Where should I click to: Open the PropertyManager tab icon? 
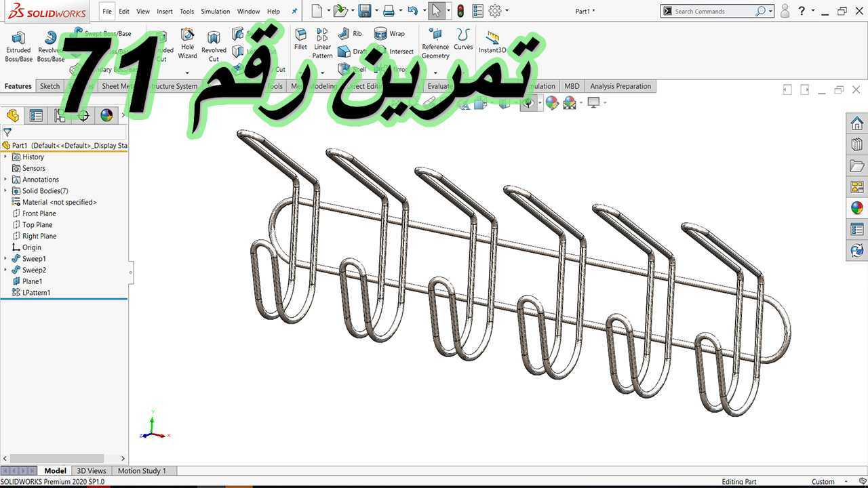point(36,115)
